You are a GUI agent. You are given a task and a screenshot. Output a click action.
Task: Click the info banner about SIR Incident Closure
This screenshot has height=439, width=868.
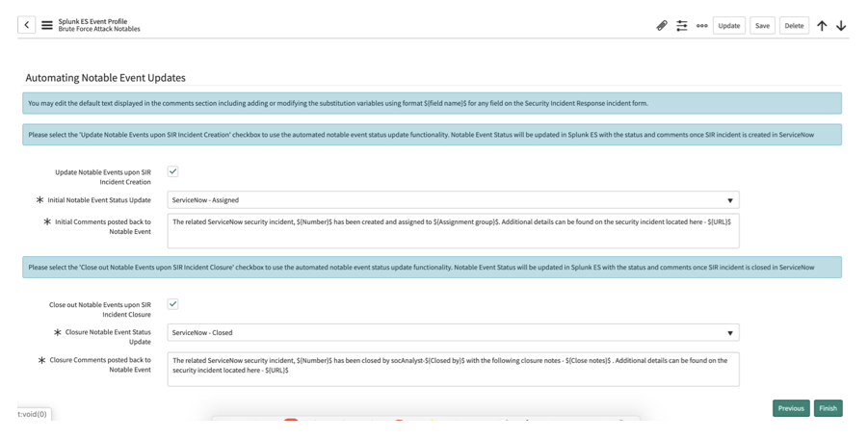coord(432,267)
